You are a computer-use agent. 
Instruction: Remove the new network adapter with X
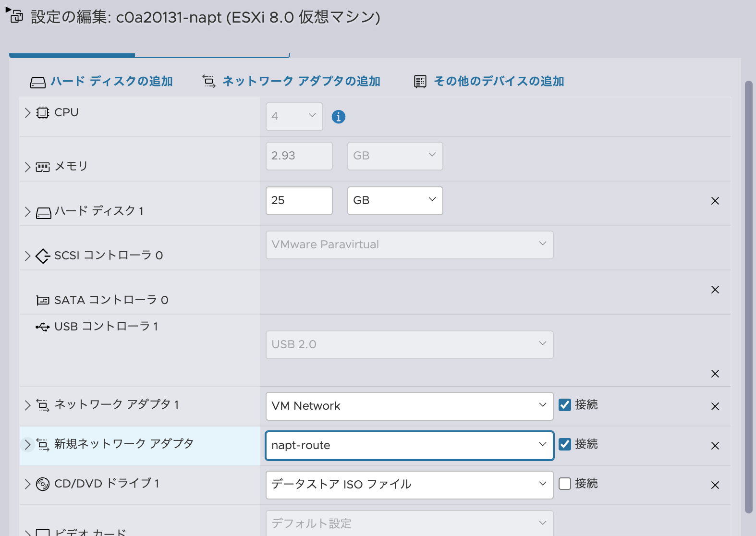(715, 446)
